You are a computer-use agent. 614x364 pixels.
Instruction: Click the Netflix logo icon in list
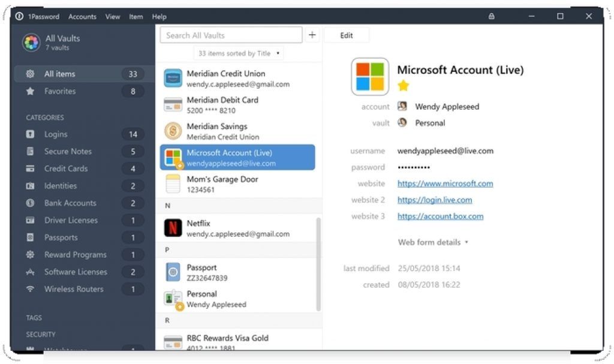point(173,228)
